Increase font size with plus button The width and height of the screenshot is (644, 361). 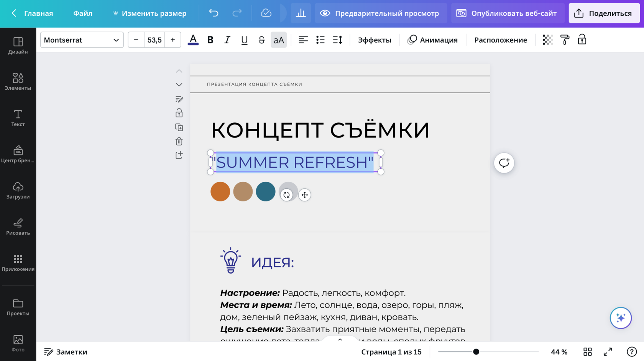click(173, 40)
